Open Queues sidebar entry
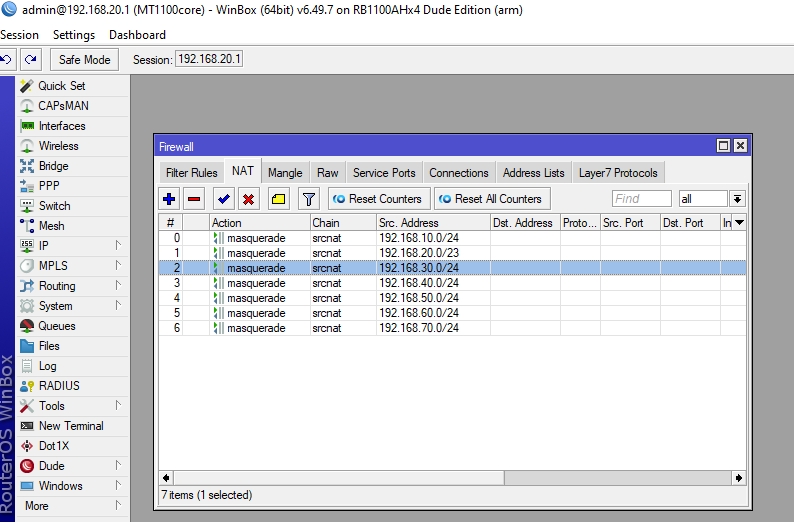This screenshot has height=522, width=794. coord(72,326)
